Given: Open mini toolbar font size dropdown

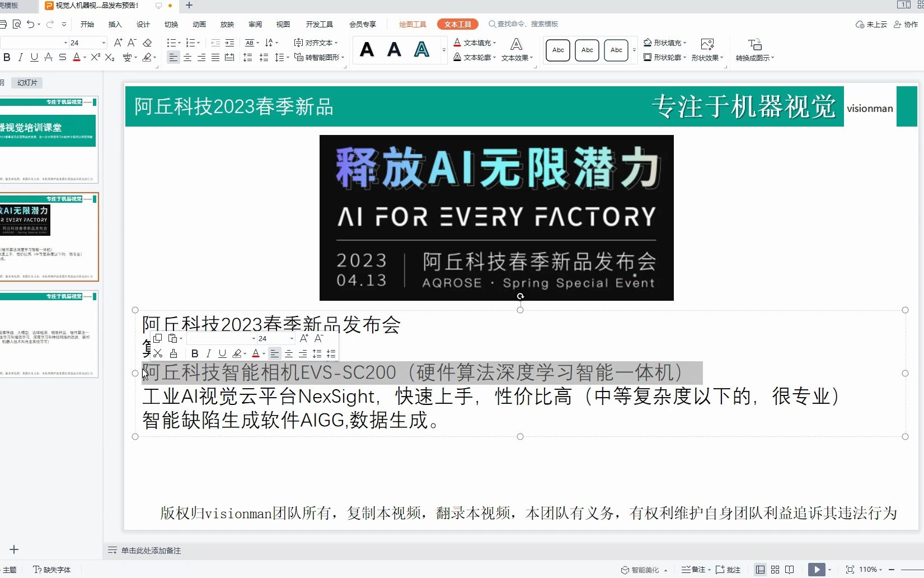Looking at the screenshot, I should [x=292, y=338].
